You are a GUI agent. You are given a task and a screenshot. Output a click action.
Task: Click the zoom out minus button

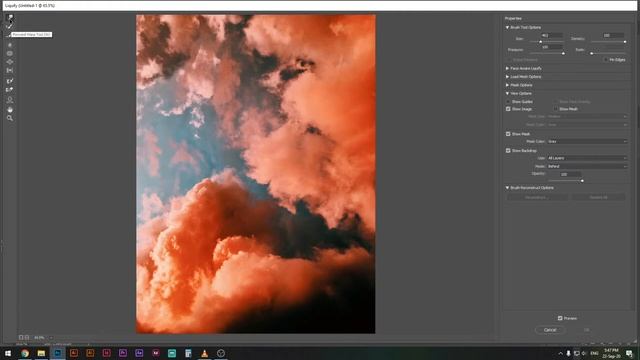coord(21,338)
